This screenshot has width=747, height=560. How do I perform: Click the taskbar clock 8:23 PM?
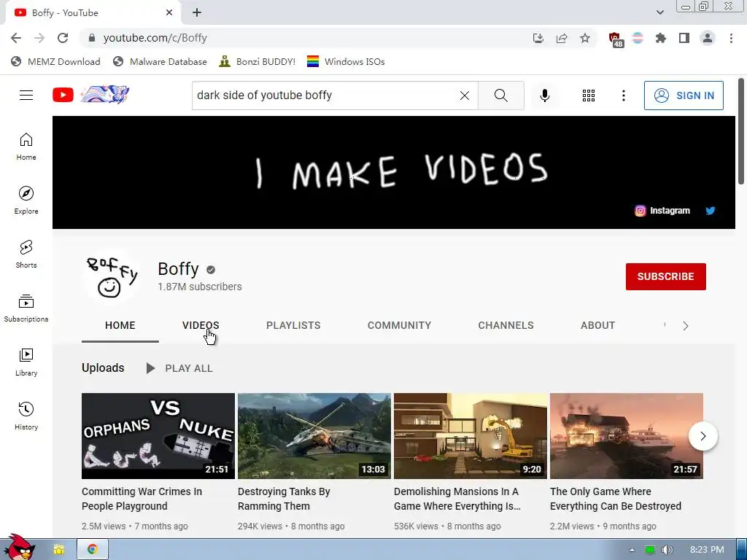[x=706, y=550]
